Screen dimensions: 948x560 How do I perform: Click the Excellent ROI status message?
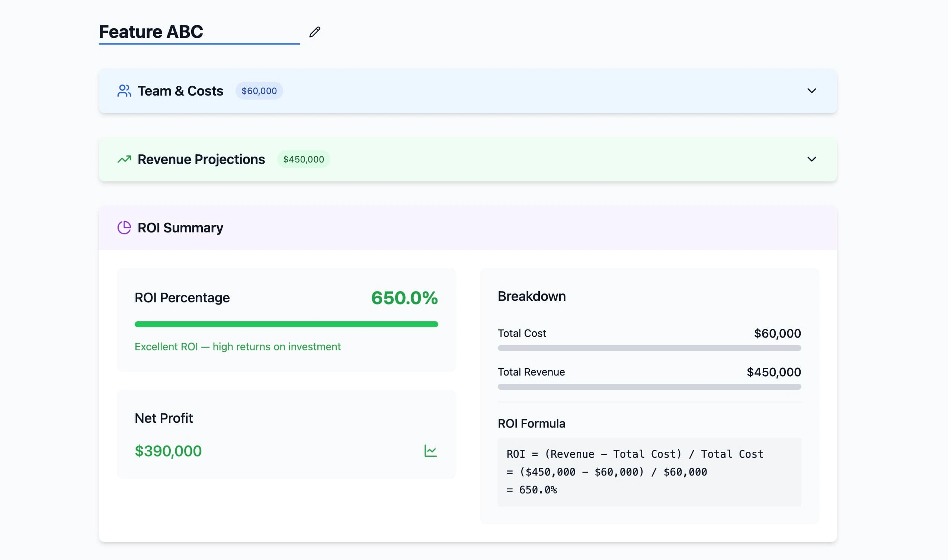click(x=237, y=347)
